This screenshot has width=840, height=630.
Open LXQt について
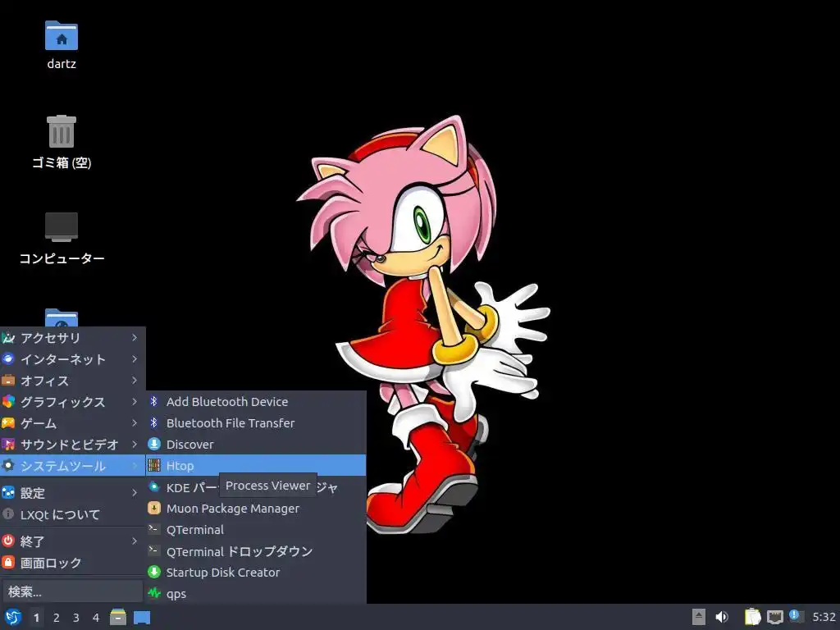pyautogui.click(x=73, y=514)
